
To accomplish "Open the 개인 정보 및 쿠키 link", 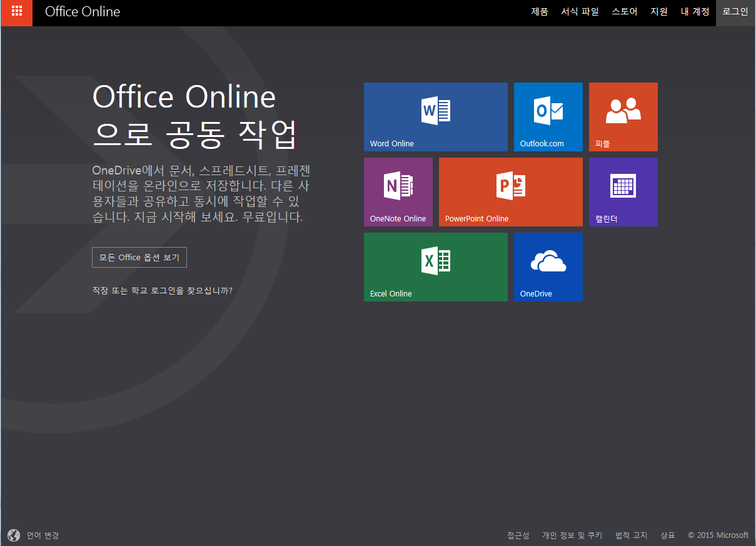I will [x=572, y=535].
